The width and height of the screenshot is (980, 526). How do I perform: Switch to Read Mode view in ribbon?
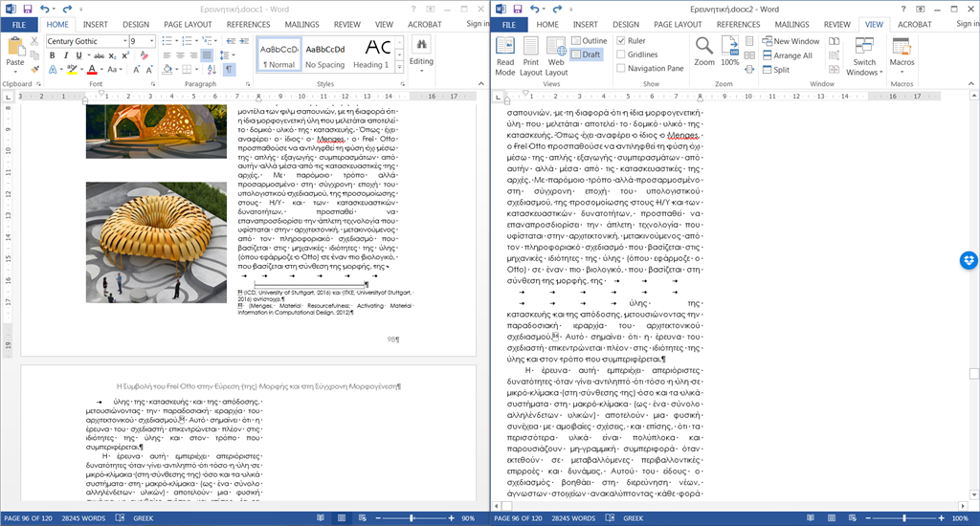505,56
